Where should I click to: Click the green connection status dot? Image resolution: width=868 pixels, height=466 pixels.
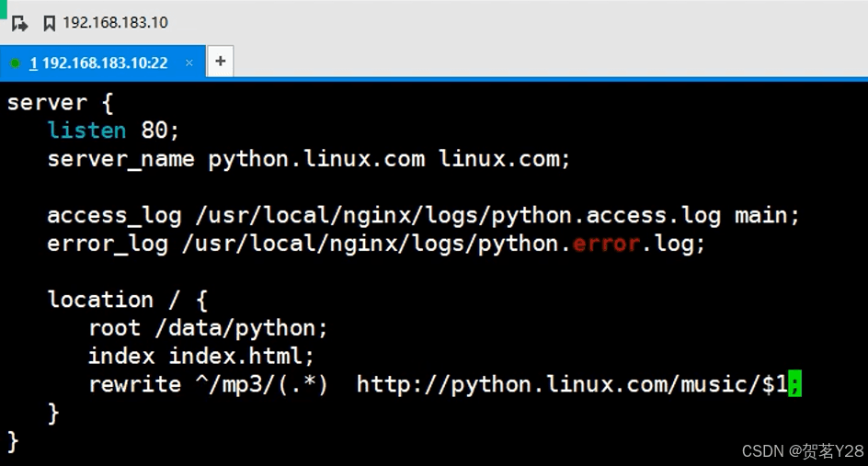[16, 63]
